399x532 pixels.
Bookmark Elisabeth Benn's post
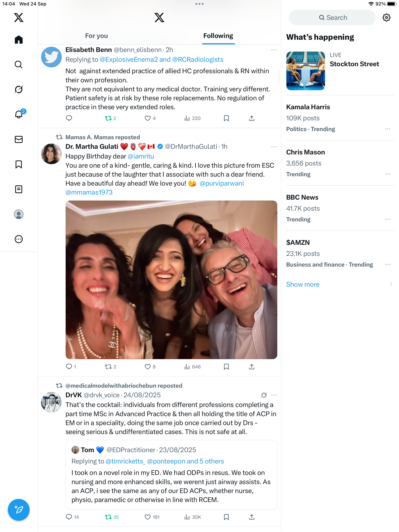coord(226,118)
